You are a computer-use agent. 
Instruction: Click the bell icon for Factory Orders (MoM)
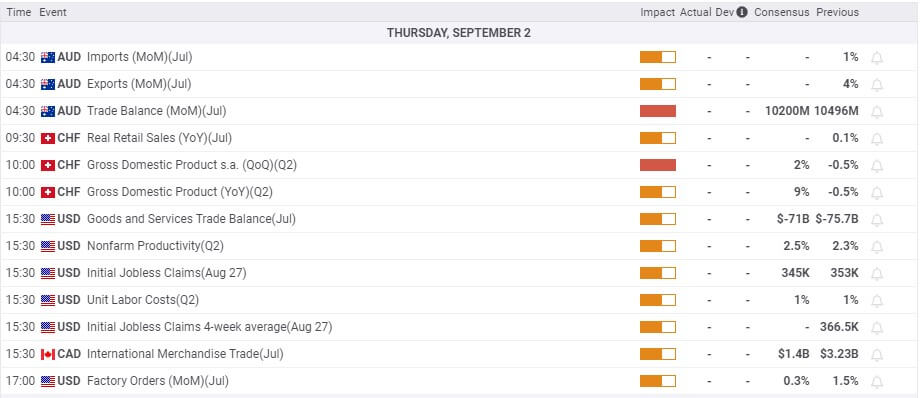[x=877, y=382]
